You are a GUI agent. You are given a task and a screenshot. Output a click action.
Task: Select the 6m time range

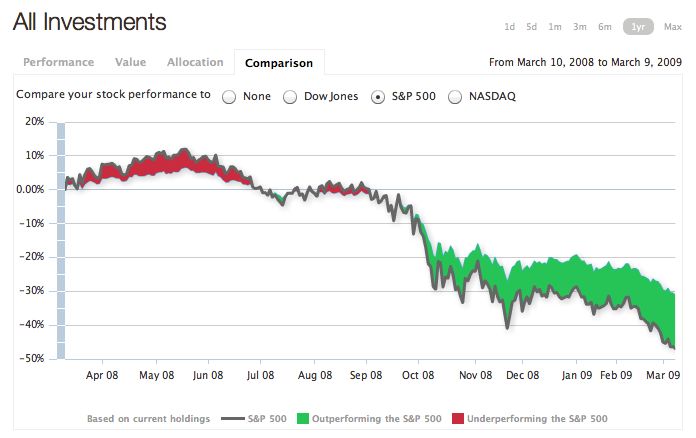(x=605, y=27)
